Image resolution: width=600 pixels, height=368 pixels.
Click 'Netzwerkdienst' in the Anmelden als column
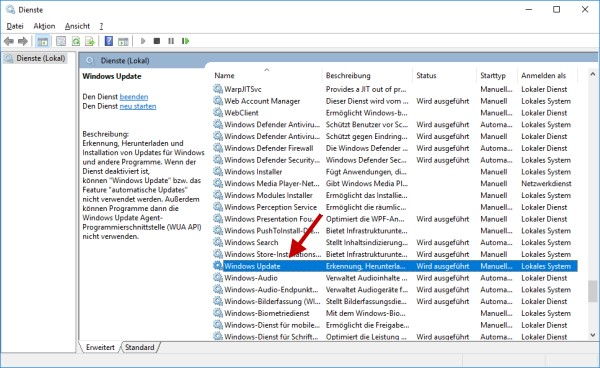pos(546,184)
